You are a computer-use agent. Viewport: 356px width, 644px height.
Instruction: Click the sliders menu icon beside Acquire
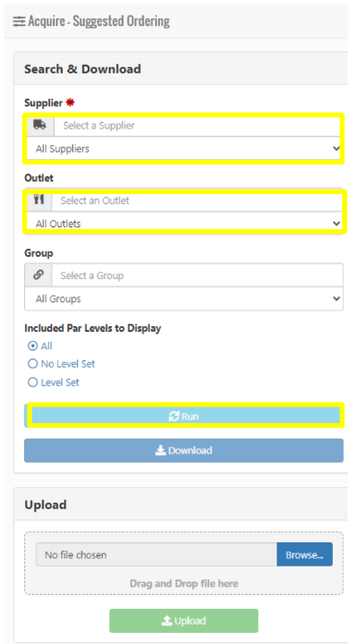click(18, 21)
